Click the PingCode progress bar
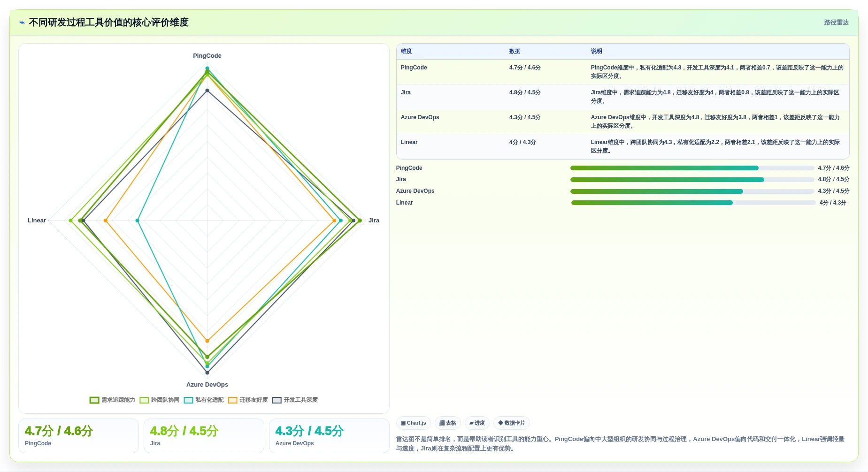Screen dimensions: 868x472 (692, 168)
